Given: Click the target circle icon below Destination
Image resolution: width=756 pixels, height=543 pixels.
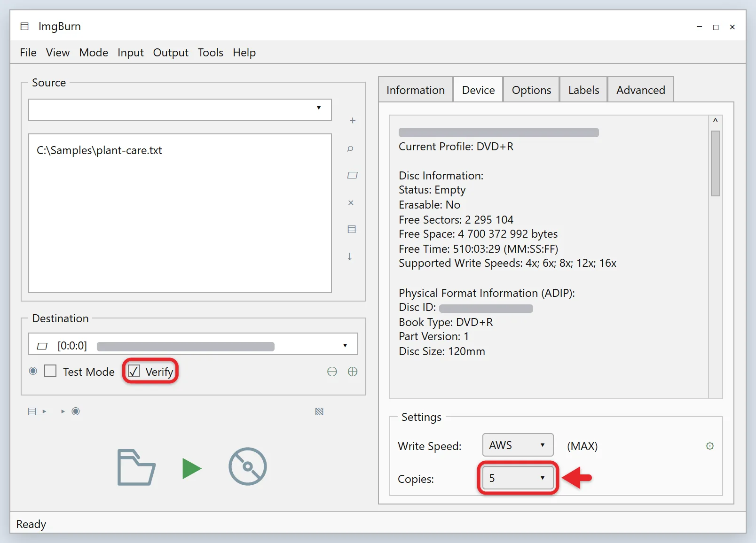Looking at the screenshot, I should (x=76, y=411).
